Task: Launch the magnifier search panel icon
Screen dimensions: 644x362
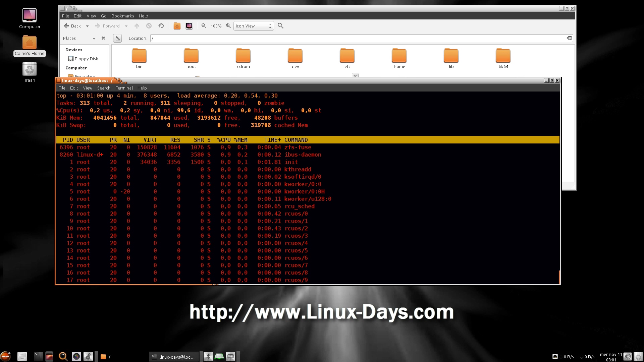Action: [x=63, y=357]
